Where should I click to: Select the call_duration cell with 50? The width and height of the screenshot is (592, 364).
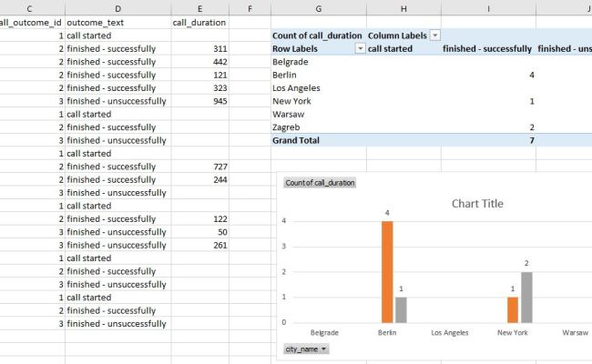pos(199,232)
